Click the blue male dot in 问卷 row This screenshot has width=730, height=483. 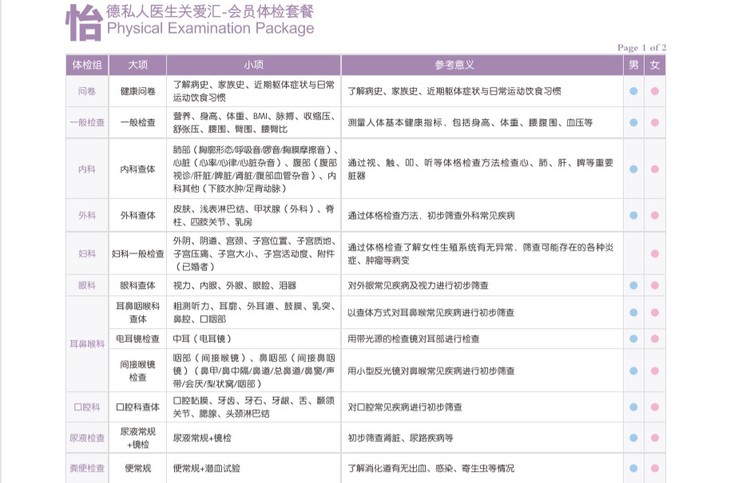633,91
